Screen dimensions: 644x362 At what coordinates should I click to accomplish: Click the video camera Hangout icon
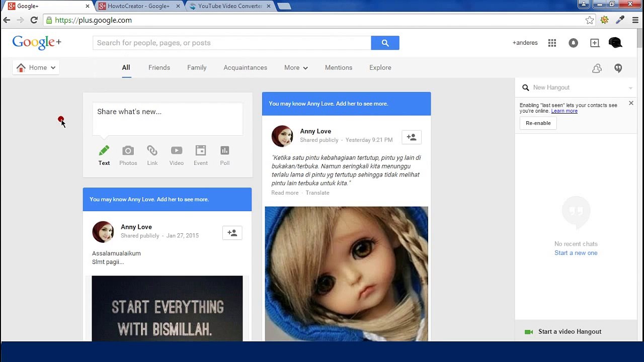point(529,332)
